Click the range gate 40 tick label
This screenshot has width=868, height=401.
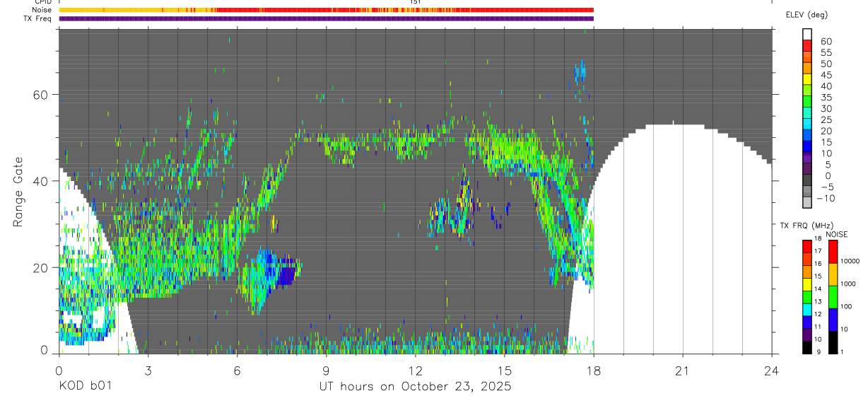click(x=40, y=181)
